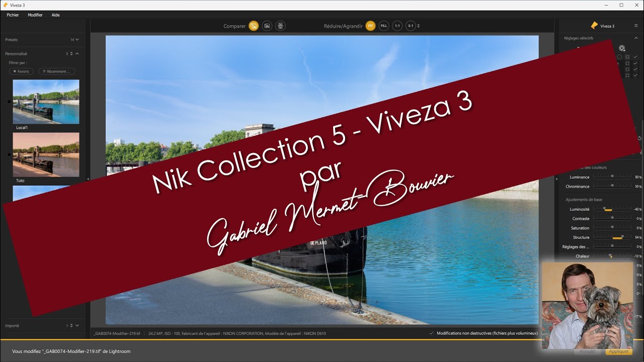Adjust the Chaleur slider
Image resolution: width=644 pixels, height=362 pixels.
(x=612, y=256)
